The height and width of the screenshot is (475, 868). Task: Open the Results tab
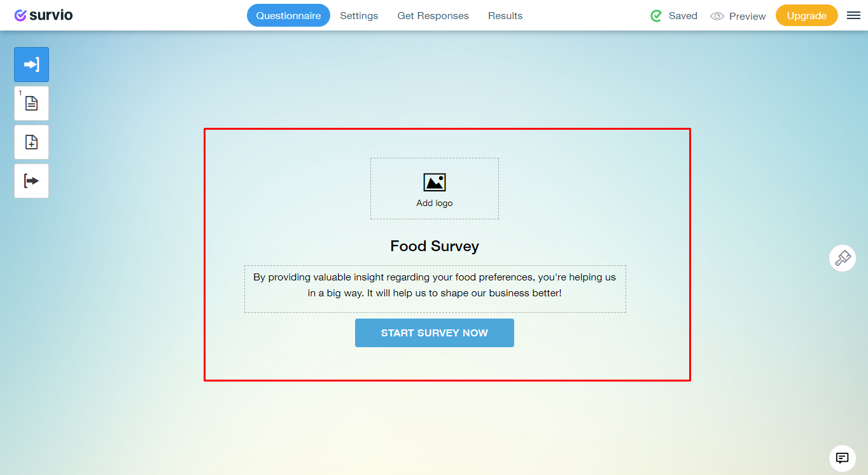point(505,16)
